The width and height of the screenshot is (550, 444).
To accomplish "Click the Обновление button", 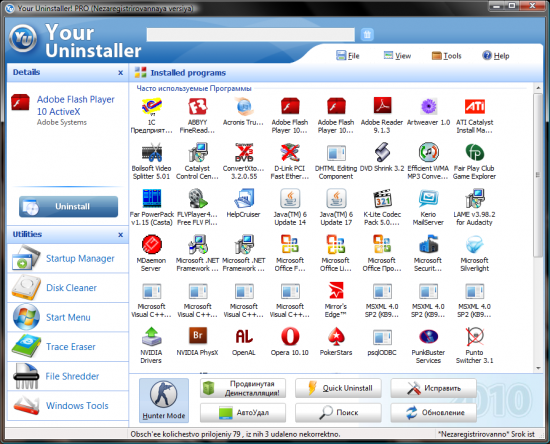I will [434, 412].
